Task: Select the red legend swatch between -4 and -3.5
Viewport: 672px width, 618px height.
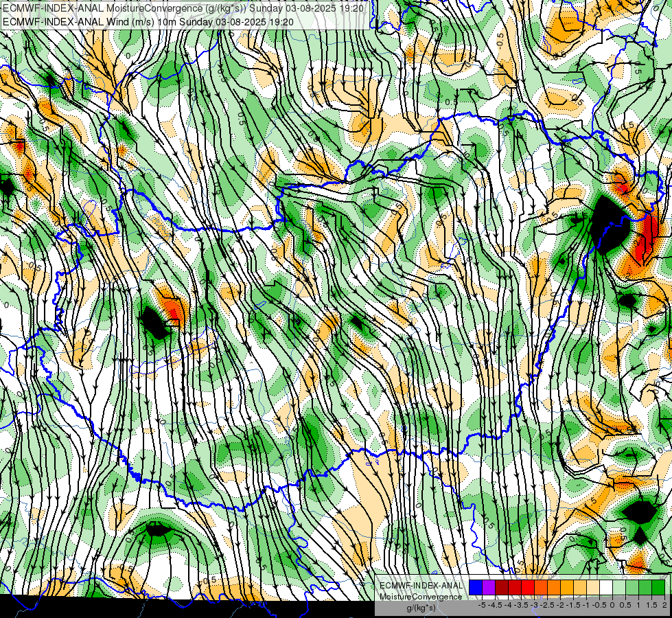Action: click(515, 587)
